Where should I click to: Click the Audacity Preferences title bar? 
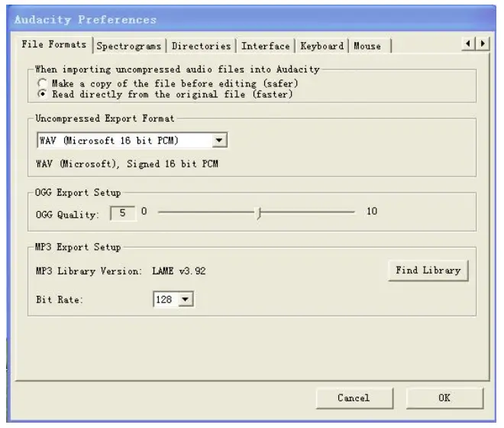[x=251, y=19]
